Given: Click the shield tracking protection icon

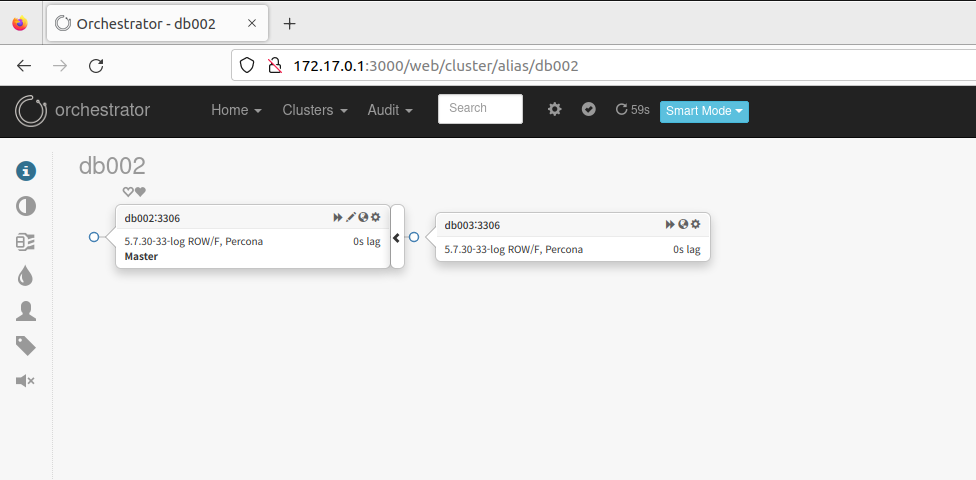Looking at the screenshot, I should [x=247, y=65].
